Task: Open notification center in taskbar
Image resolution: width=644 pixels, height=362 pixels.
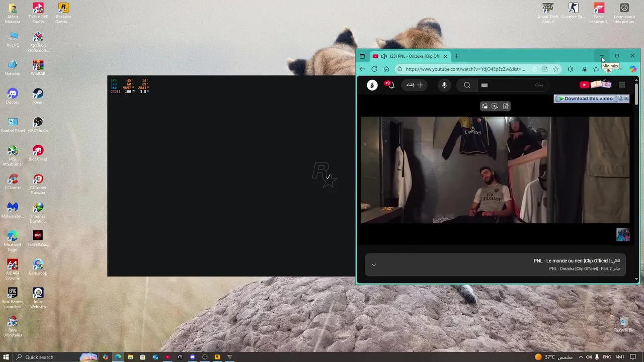Action: [x=633, y=357]
